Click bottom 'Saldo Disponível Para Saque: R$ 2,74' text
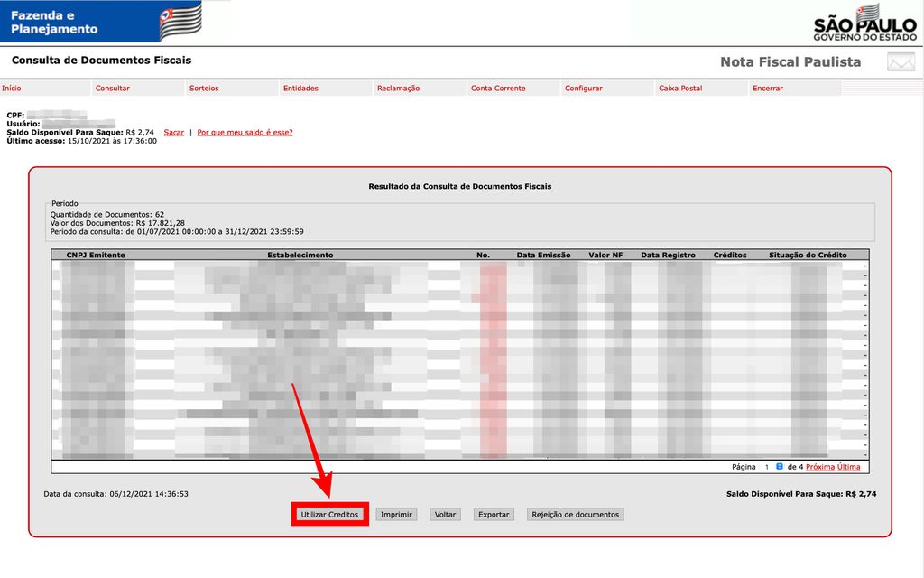 click(801, 494)
